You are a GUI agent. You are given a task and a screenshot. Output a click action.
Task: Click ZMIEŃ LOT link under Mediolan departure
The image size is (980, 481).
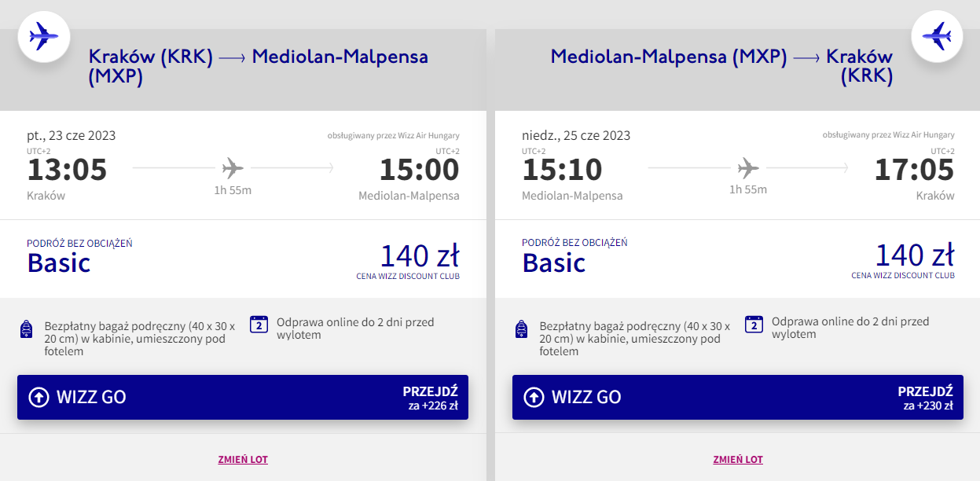738,460
